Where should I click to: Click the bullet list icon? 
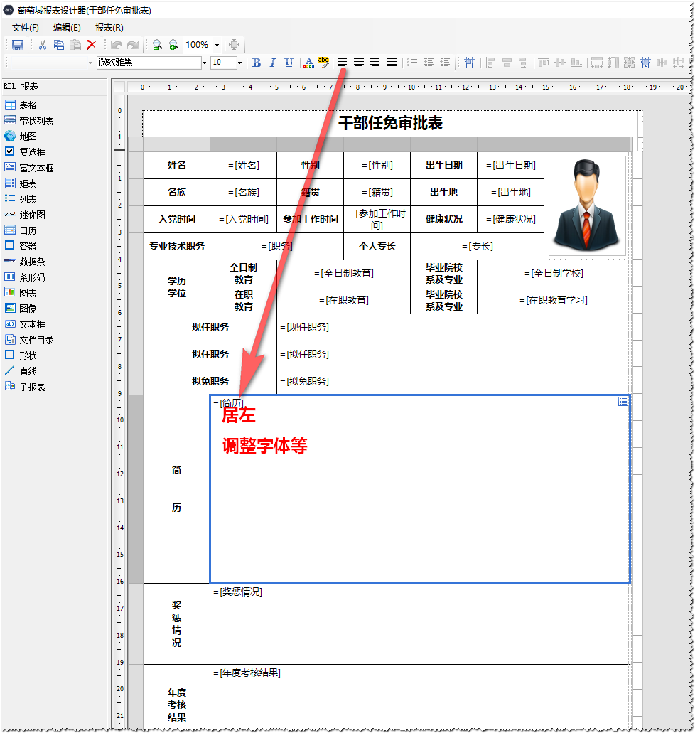point(412,63)
